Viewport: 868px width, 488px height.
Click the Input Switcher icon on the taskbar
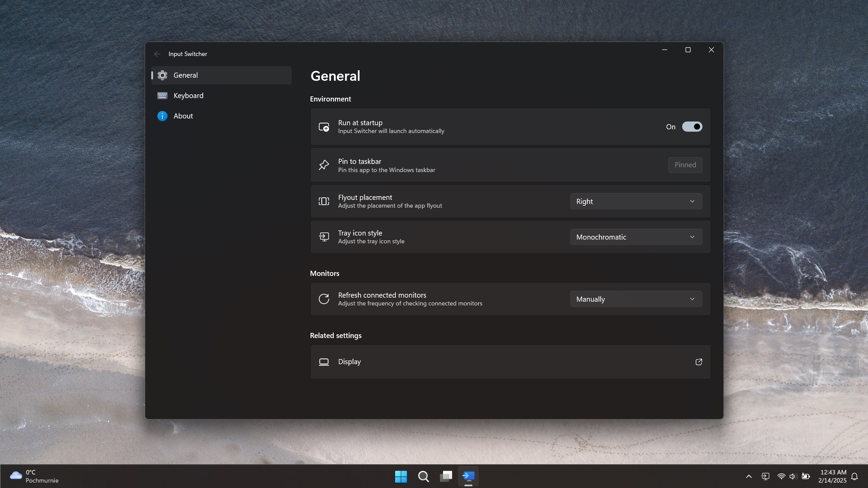[468, 476]
